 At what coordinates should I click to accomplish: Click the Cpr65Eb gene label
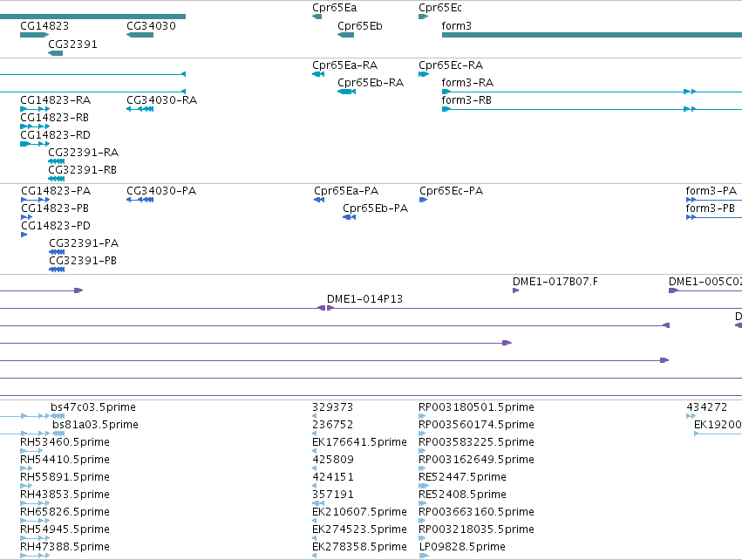point(360,26)
